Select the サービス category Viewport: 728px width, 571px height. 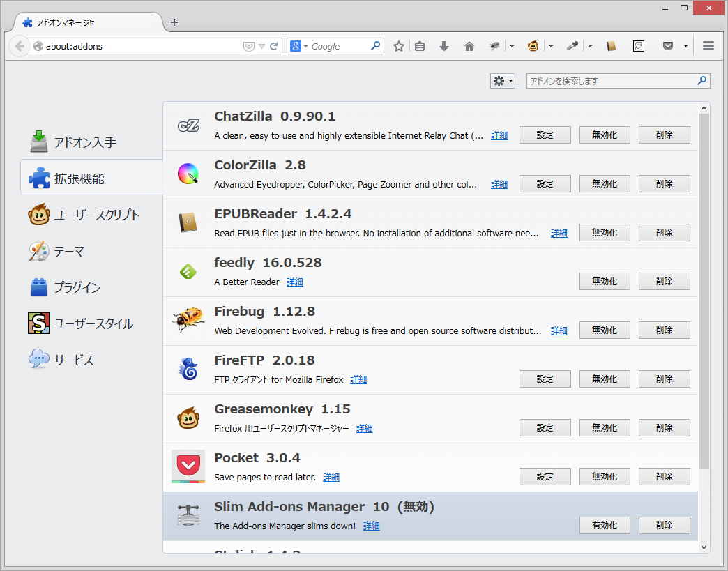click(x=92, y=360)
